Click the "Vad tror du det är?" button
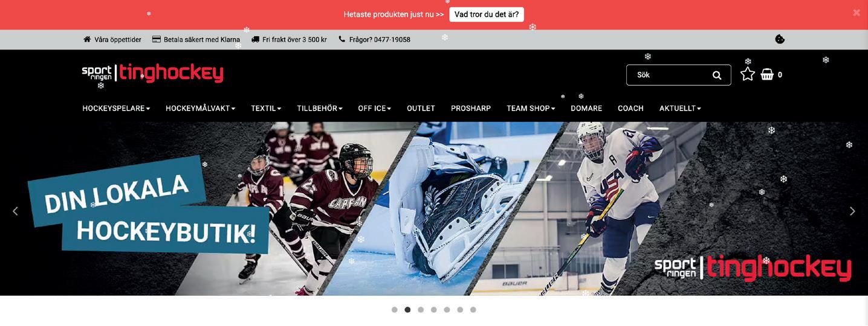 pyautogui.click(x=487, y=14)
